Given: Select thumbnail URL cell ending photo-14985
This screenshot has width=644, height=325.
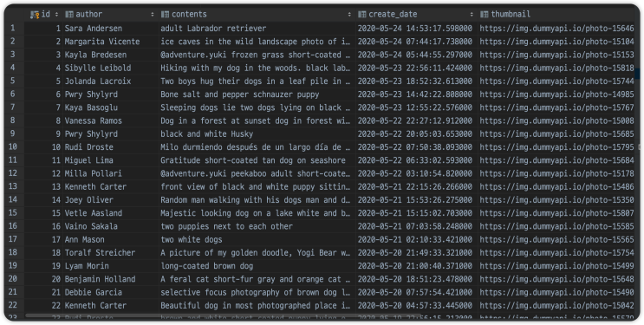Looking at the screenshot, I should (x=556, y=94).
